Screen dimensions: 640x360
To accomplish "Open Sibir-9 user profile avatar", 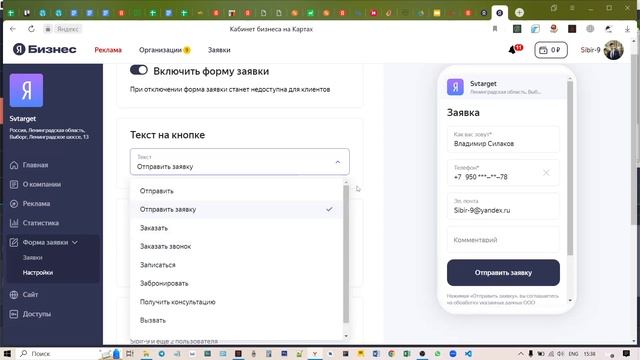I will [613, 50].
